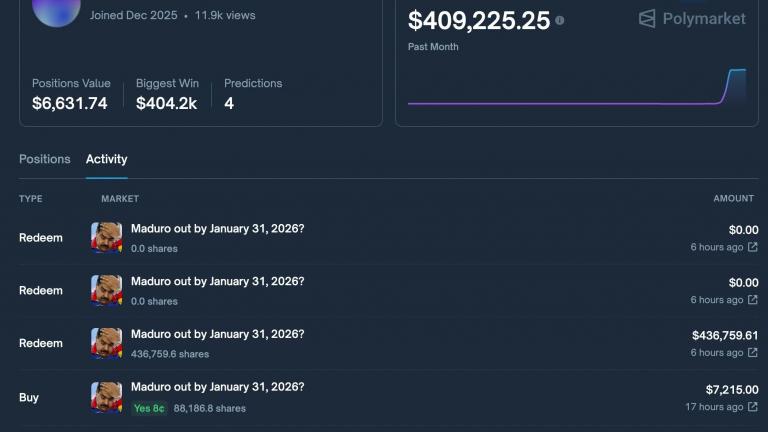Click the Biggest Win $404.2k stat
The width and height of the screenshot is (768, 432).
166,94
